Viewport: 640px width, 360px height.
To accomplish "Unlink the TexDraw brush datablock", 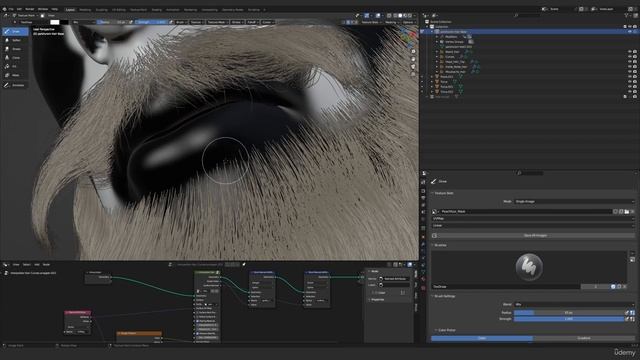I will (x=624, y=287).
